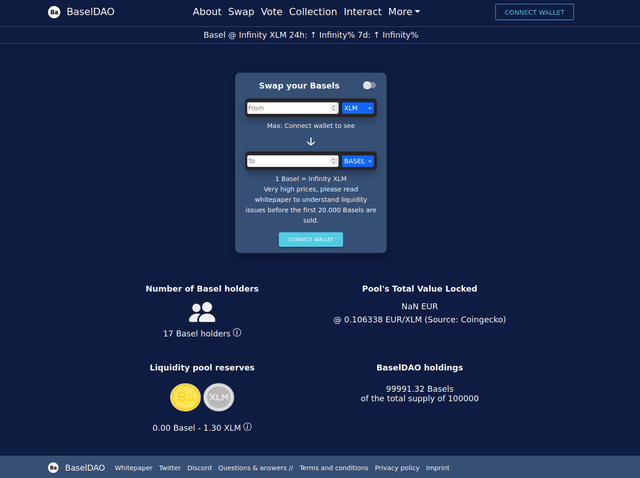Screen dimensions: 640x478
Task: Click Connect Wallet button in swap card
Action: [311, 240]
